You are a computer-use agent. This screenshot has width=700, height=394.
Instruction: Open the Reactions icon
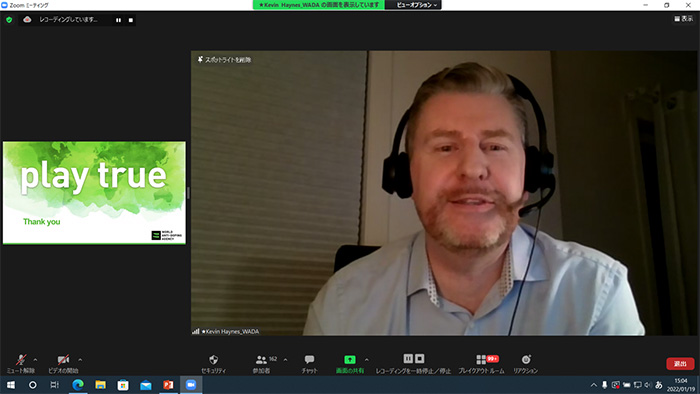(x=526, y=359)
